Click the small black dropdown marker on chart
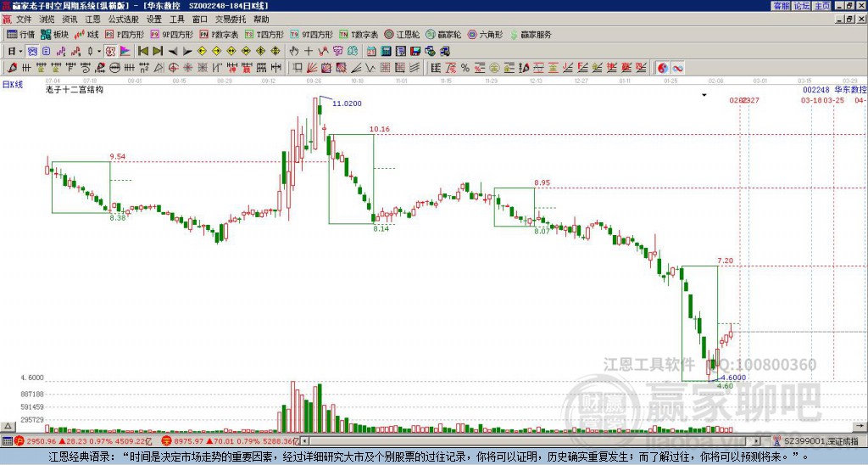This screenshot has width=868, height=465. tap(704, 95)
